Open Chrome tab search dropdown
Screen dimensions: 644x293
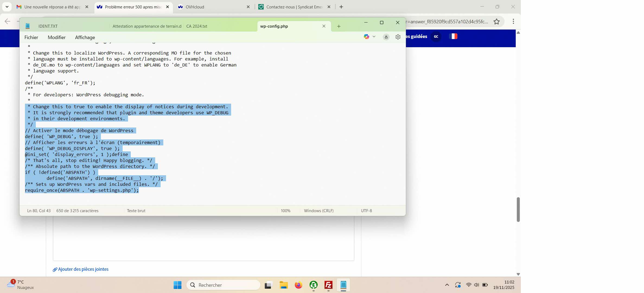(7, 7)
